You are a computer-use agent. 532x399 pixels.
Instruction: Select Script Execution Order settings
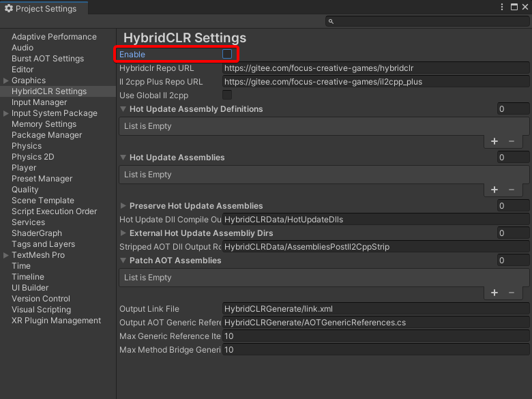54,211
